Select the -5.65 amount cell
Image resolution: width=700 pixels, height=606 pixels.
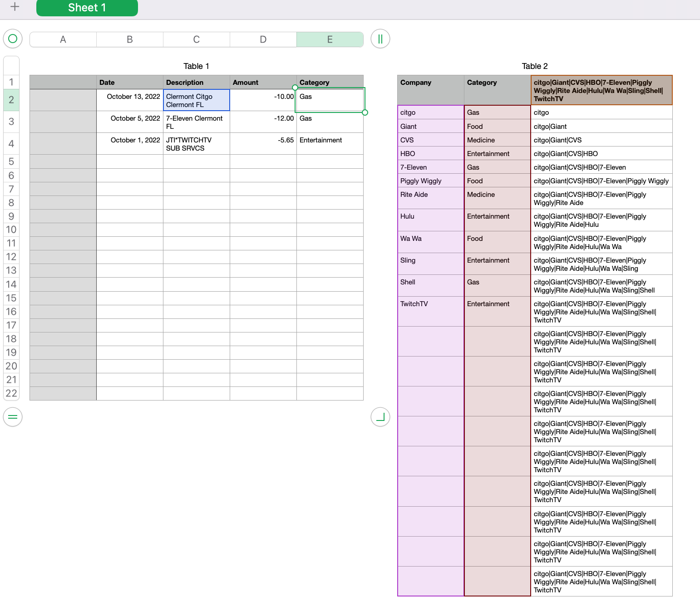point(263,144)
